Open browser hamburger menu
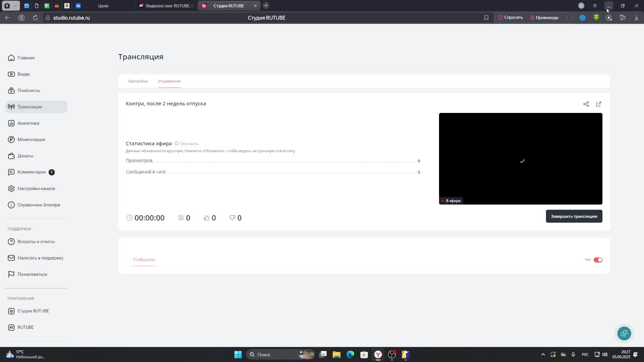This screenshot has width=644, height=362. coord(595,6)
